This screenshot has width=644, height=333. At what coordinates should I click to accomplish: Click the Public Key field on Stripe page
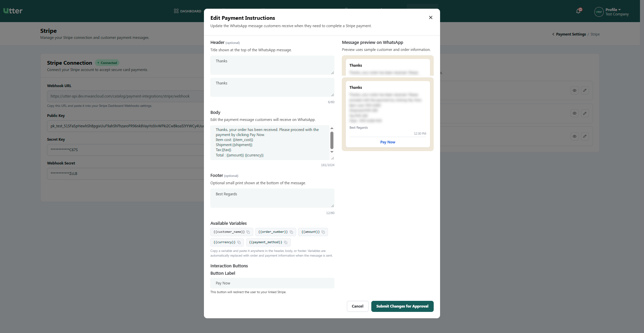(126, 126)
